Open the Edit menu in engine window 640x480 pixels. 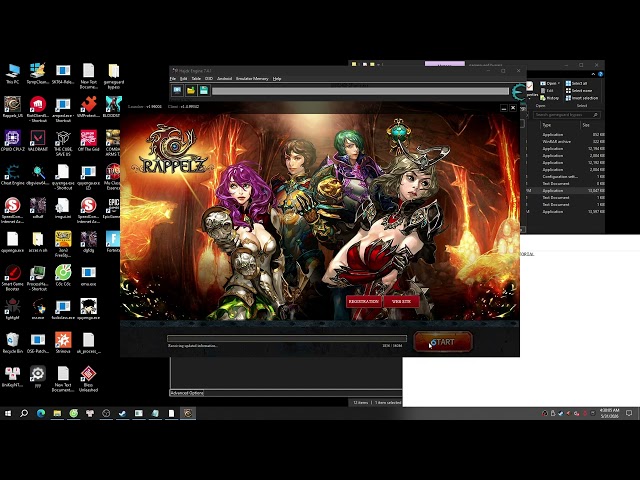coord(184,78)
